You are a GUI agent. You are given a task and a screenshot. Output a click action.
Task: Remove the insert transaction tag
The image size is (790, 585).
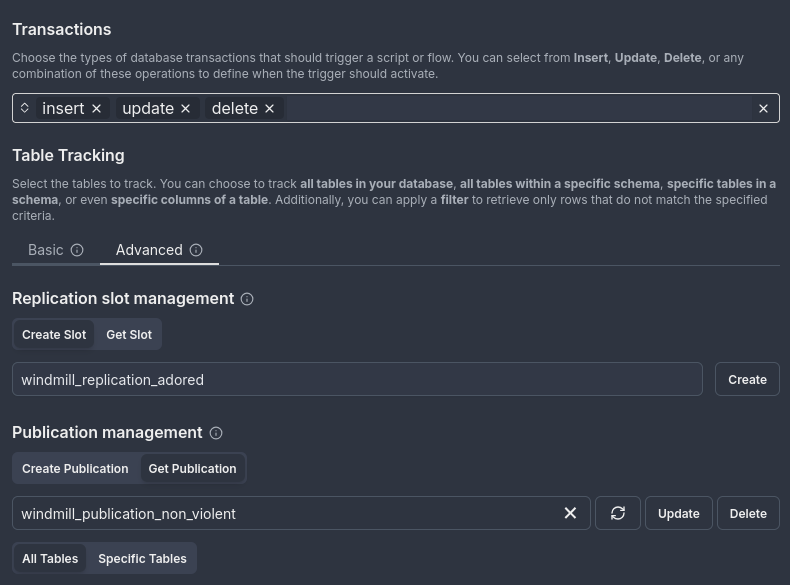click(97, 108)
